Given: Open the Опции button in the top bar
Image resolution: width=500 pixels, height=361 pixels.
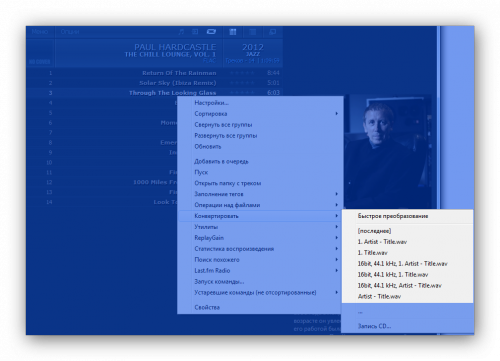Looking at the screenshot, I should tap(70, 32).
